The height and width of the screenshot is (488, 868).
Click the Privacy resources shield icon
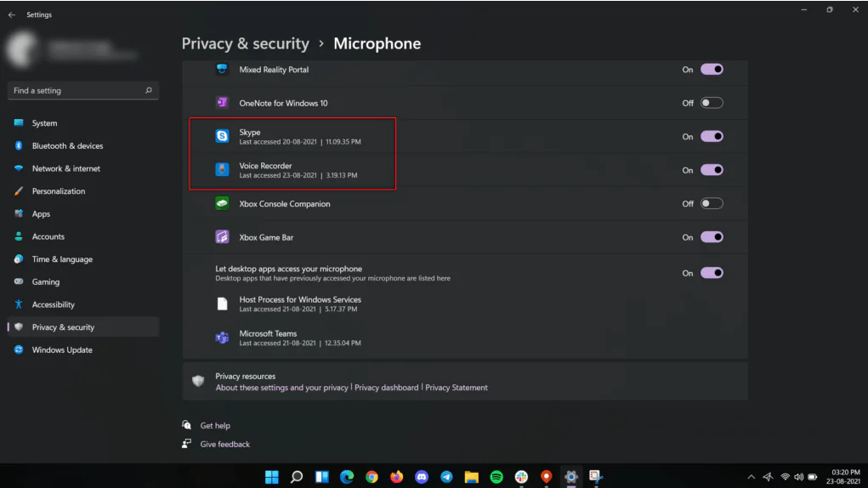tap(198, 381)
